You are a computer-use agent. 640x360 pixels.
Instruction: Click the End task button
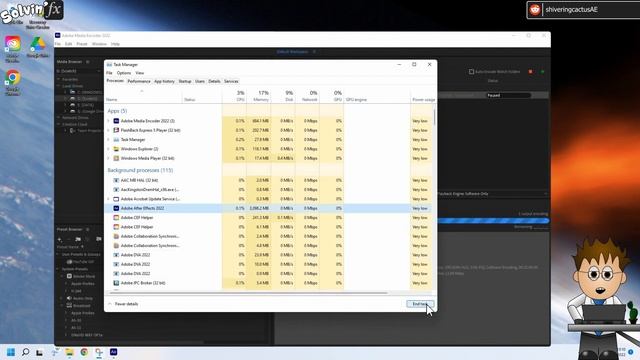pyautogui.click(x=420, y=304)
